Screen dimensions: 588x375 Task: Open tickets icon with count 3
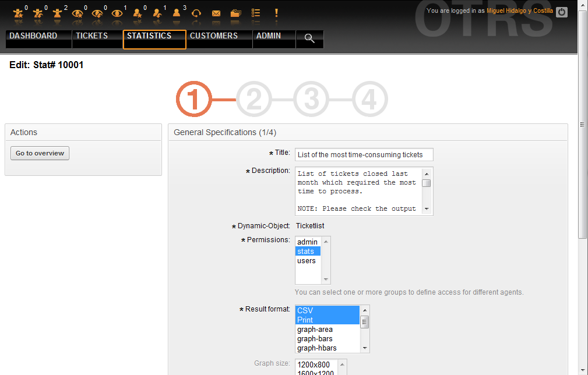tap(177, 13)
